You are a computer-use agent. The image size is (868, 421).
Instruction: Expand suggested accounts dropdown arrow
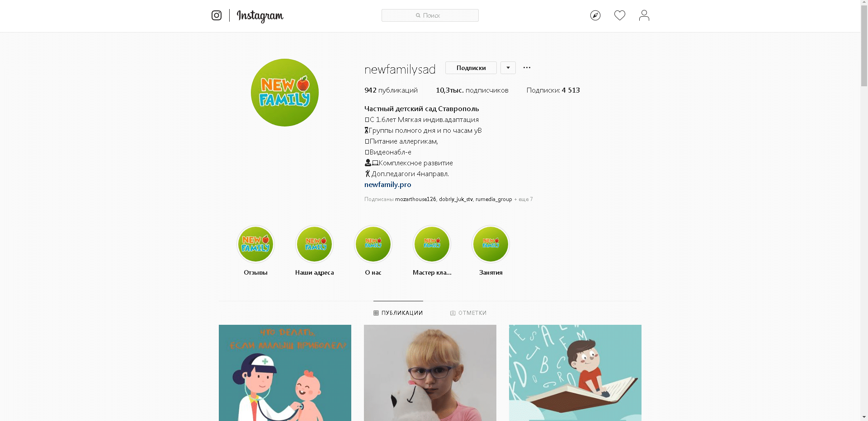click(508, 68)
